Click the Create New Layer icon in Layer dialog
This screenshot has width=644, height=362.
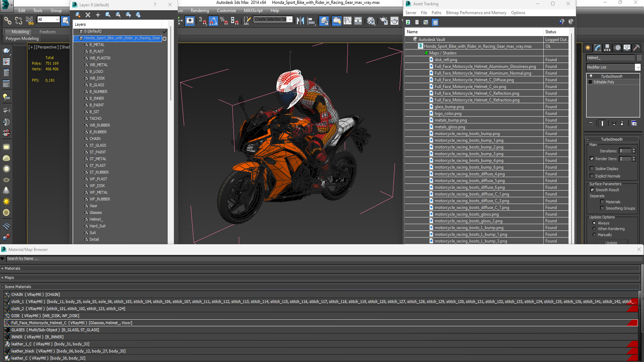coord(78,15)
